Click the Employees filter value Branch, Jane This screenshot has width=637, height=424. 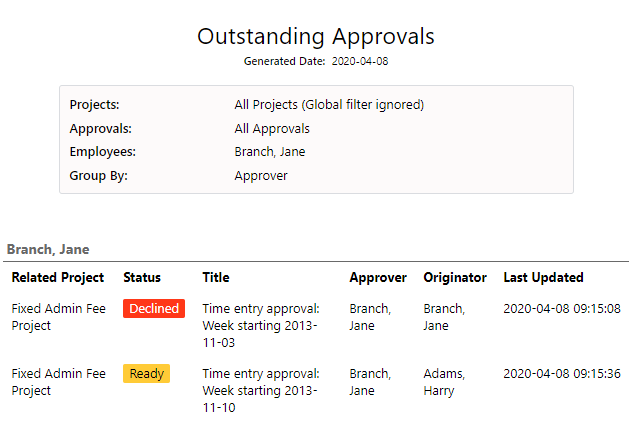(270, 152)
